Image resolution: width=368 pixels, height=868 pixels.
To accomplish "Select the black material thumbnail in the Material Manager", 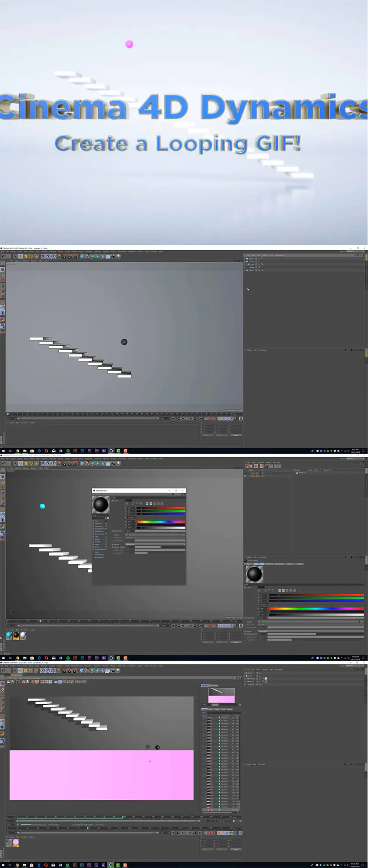I will click(x=16, y=635).
